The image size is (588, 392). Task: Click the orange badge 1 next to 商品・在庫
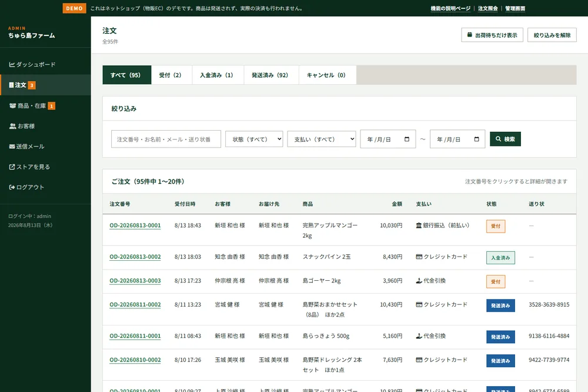point(51,106)
